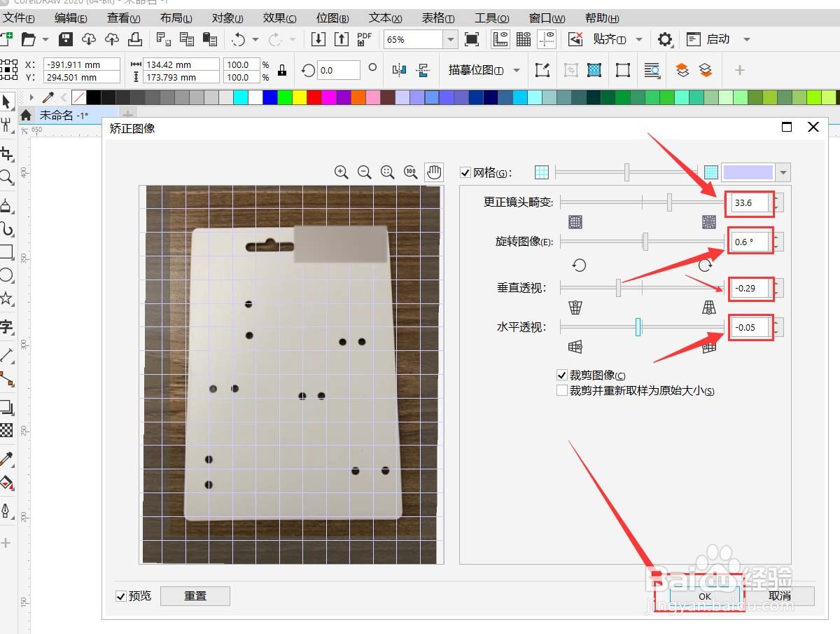Open the grid color dropdown in the dialog
Viewport: 840px width, 634px height.
click(783, 172)
